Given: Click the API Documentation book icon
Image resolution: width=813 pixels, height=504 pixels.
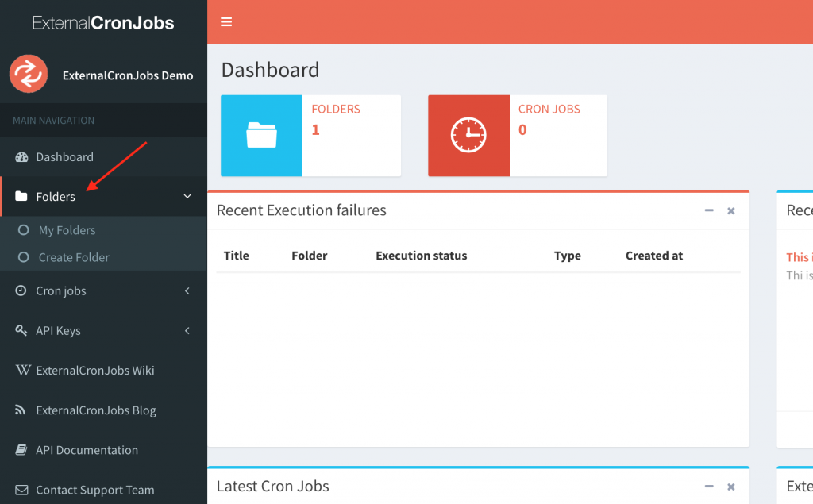Looking at the screenshot, I should (x=21, y=449).
